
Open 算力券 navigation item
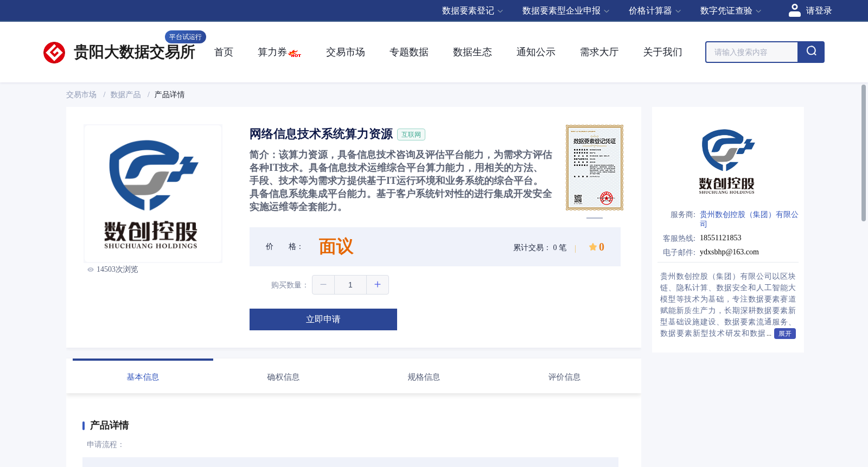tap(272, 52)
